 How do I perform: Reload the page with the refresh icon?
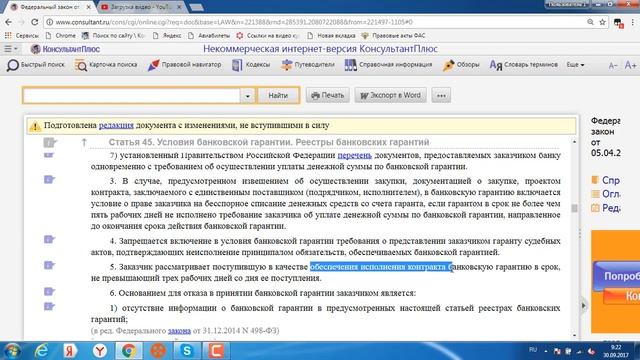pyautogui.click(x=35, y=22)
